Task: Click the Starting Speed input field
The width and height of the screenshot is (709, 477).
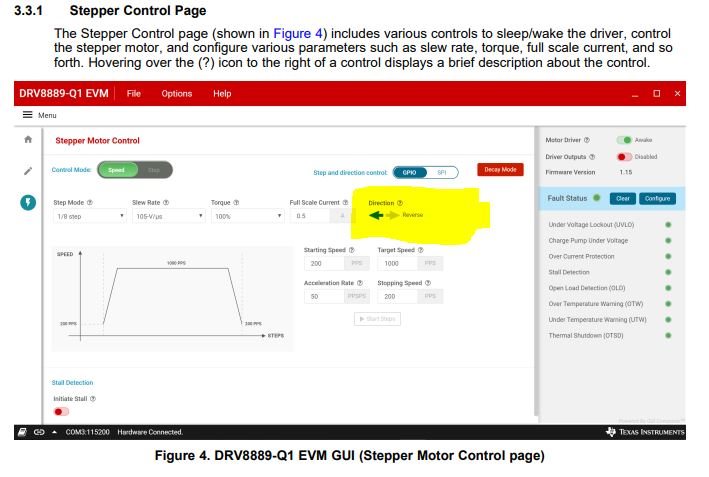Action: (x=325, y=263)
